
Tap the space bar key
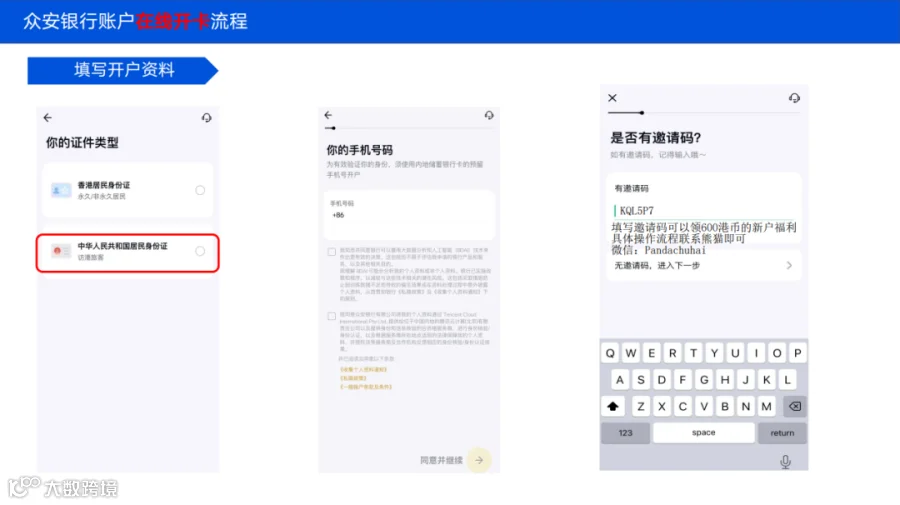(x=704, y=433)
